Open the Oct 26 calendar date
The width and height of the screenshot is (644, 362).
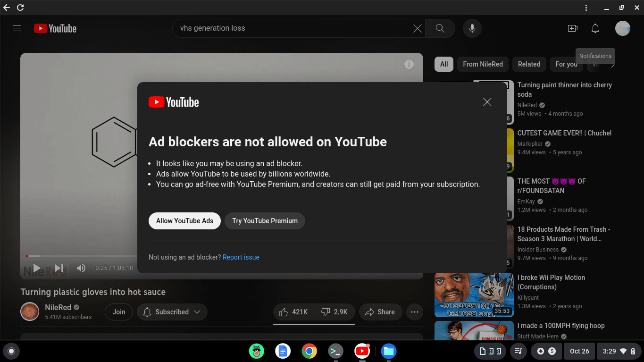(579, 351)
